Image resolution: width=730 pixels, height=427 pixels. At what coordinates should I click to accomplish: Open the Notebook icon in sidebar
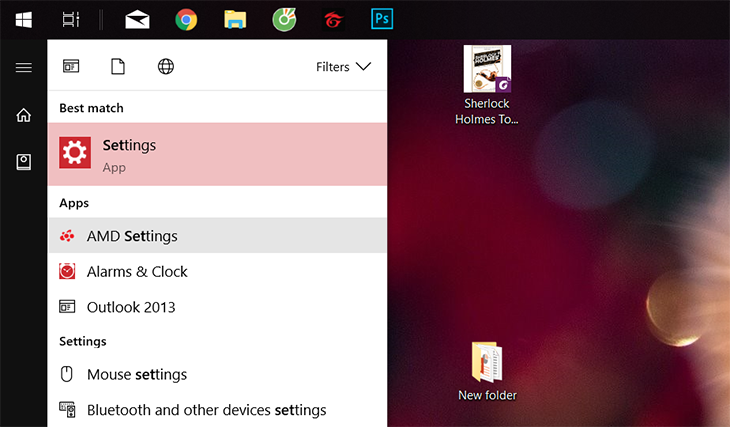click(24, 162)
